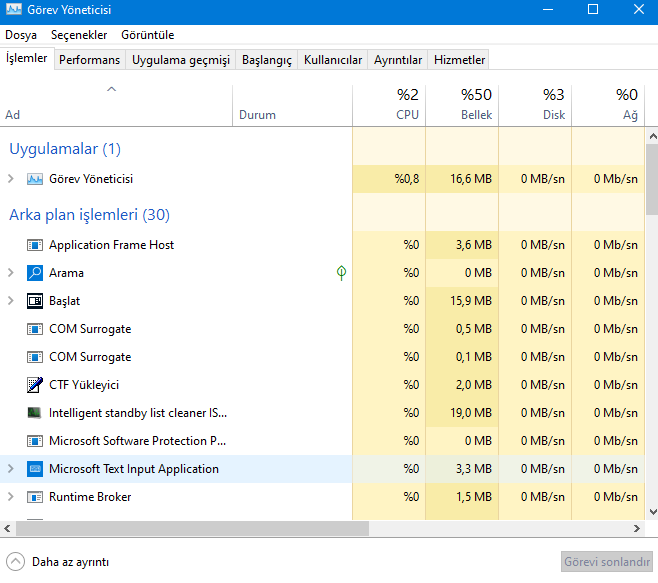
Task: Click the Görev Yöneticisi process icon
Action: 35,179
